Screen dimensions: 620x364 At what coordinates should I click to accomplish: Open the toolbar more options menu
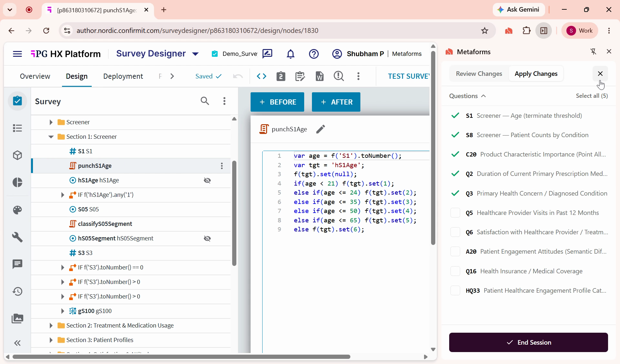click(358, 76)
